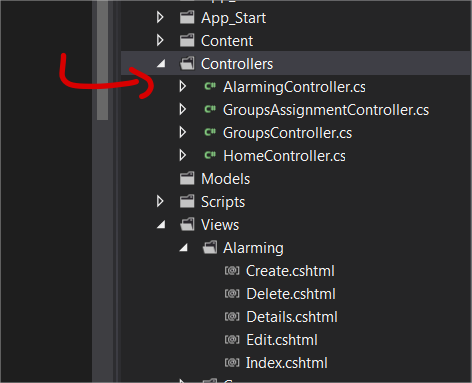Viewport: 472px width, 383px height.
Task: Click the open Views folder icon
Action: point(187,224)
